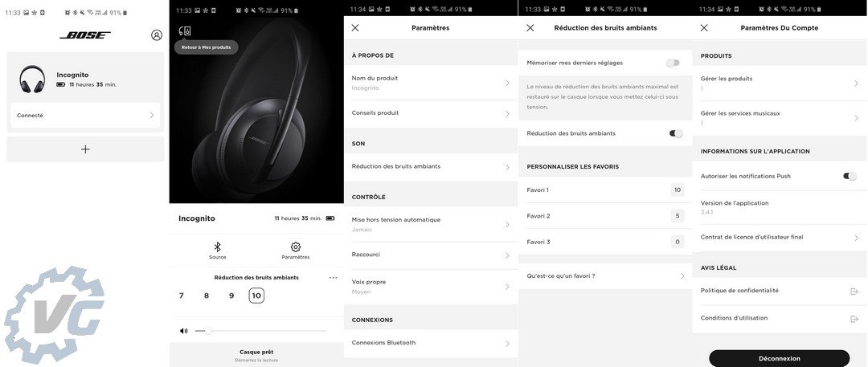This screenshot has width=868, height=367.
Task: Close the Paramètres screen with X
Action: click(355, 27)
